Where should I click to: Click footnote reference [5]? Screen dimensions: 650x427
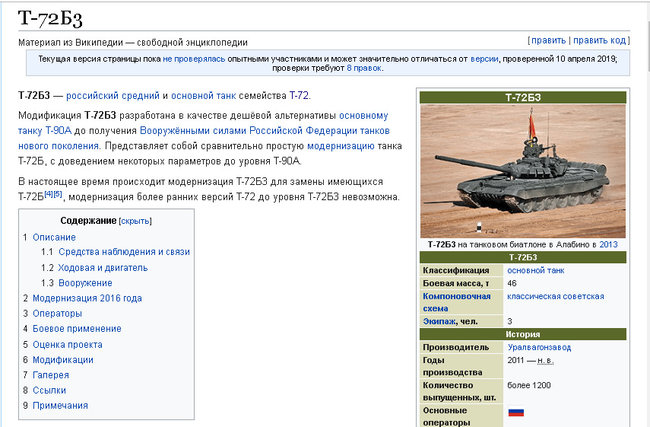click(x=58, y=194)
